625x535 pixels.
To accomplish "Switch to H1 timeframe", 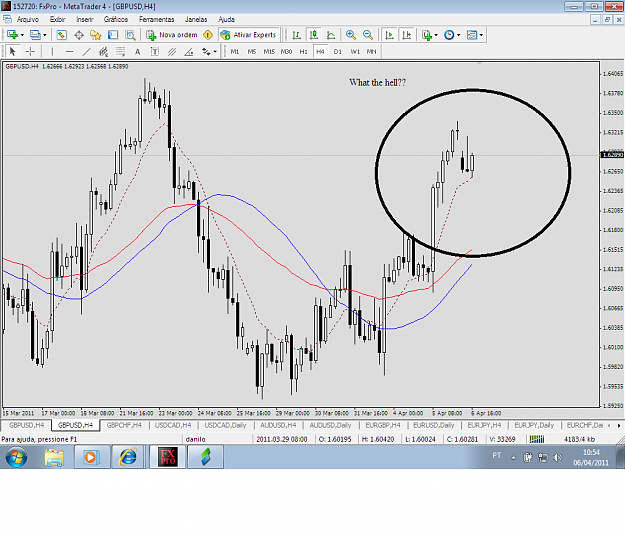I will click(x=303, y=51).
